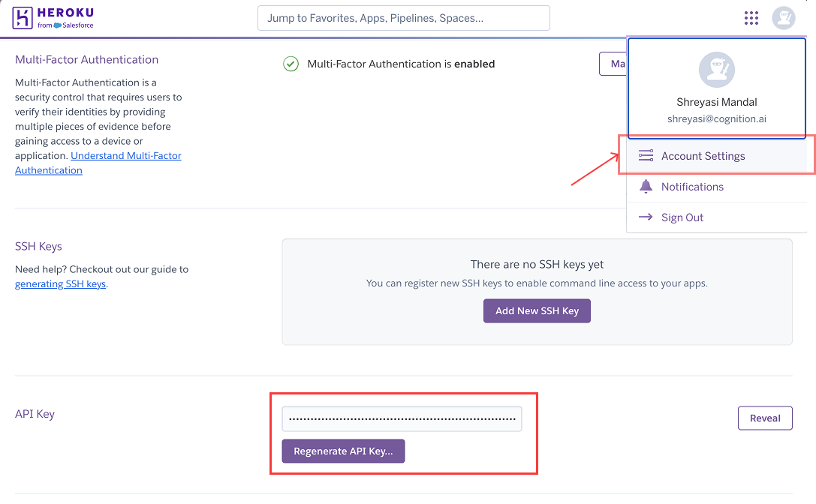Click the green MFA enabled checkmark icon
Image resolution: width=816 pixels, height=504 pixels.
coord(291,64)
